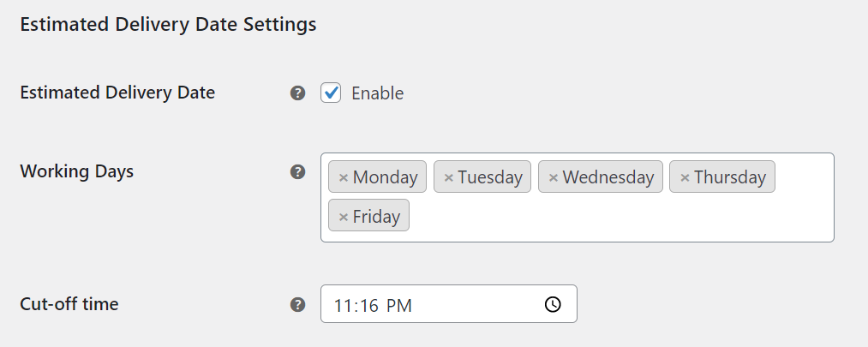
Task: Open the clock time picker icon
Action: pyautogui.click(x=553, y=304)
